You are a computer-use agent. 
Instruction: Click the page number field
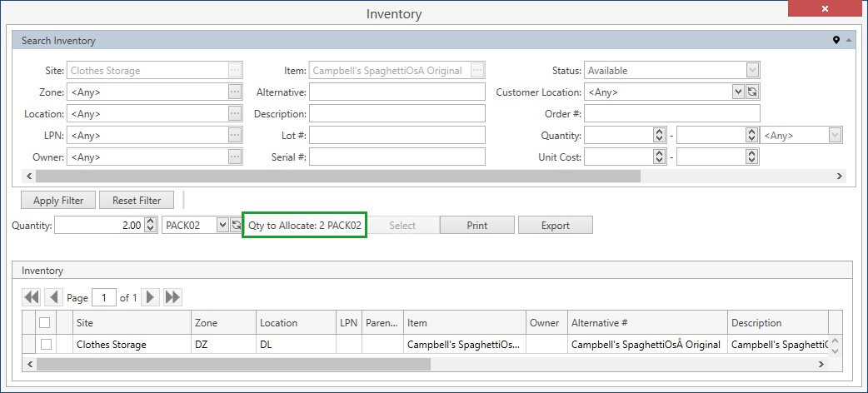[104, 298]
